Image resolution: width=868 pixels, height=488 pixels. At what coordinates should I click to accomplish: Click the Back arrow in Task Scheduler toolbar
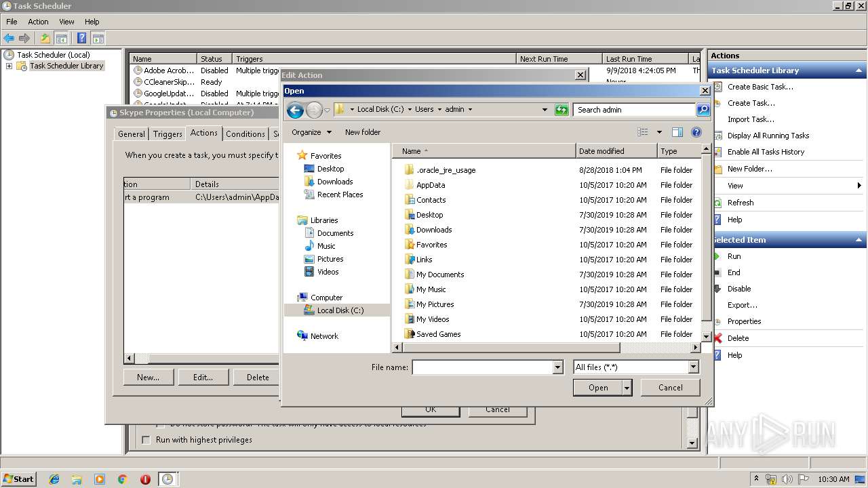(9, 39)
